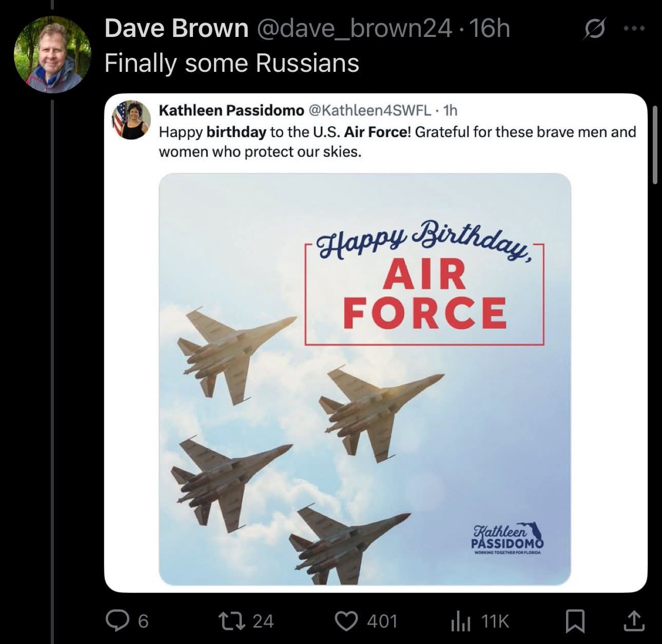Like the tweet with heart icon
The image size is (662, 644).
tap(346, 621)
